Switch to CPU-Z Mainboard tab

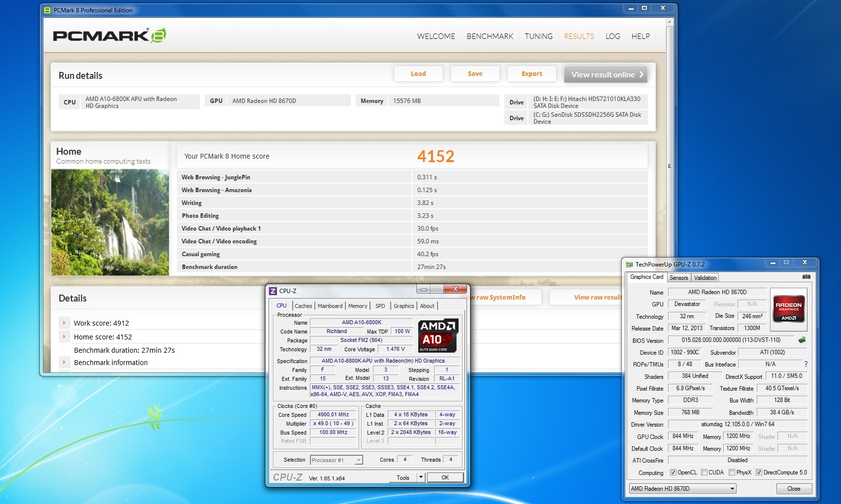[x=330, y=306]
